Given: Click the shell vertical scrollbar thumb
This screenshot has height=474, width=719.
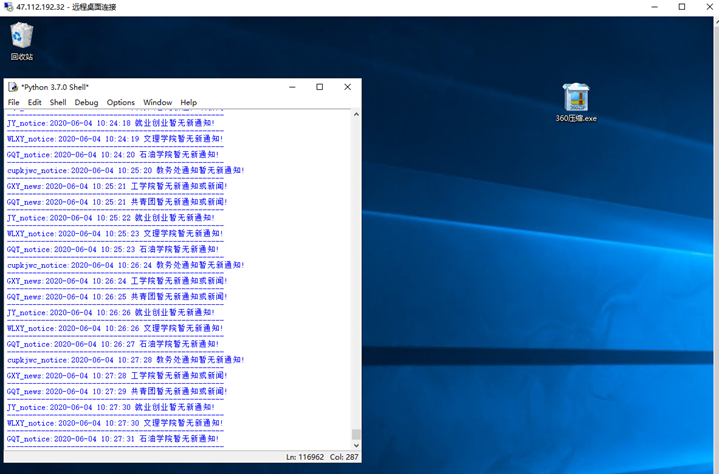Looking at the screenshot, I should (x=356, y=434).
